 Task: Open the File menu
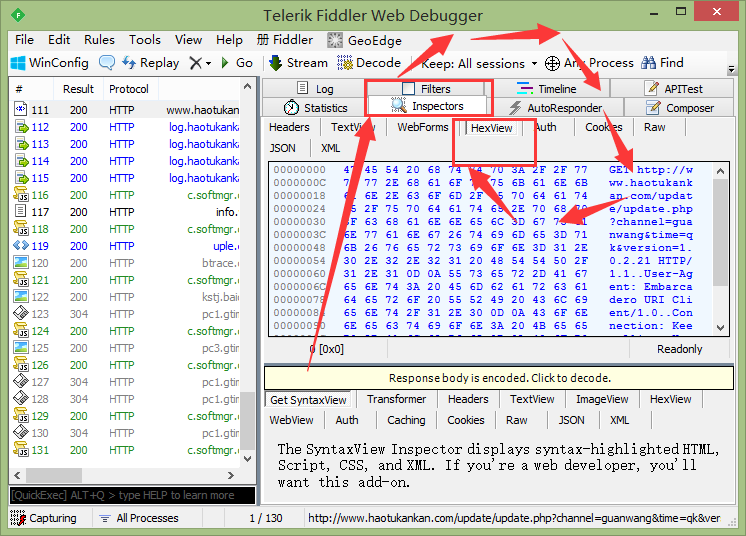pos(24,40)
